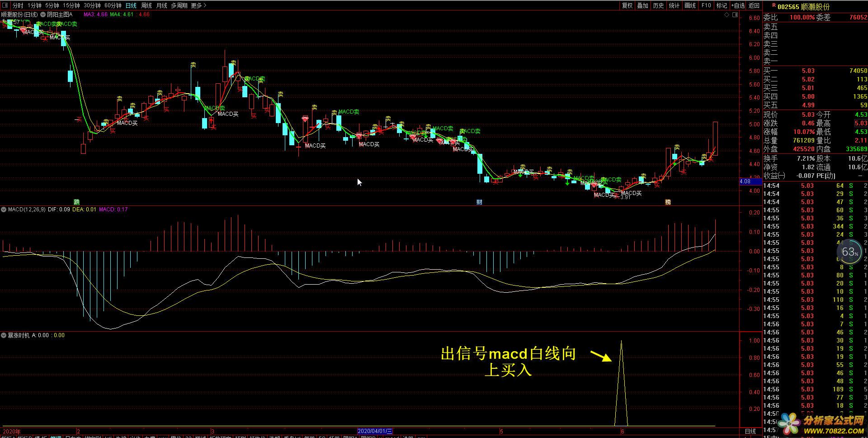Click the 返回 back button
Image resolution: width=868 pixels, height=438 pixels.
[754, 5]
